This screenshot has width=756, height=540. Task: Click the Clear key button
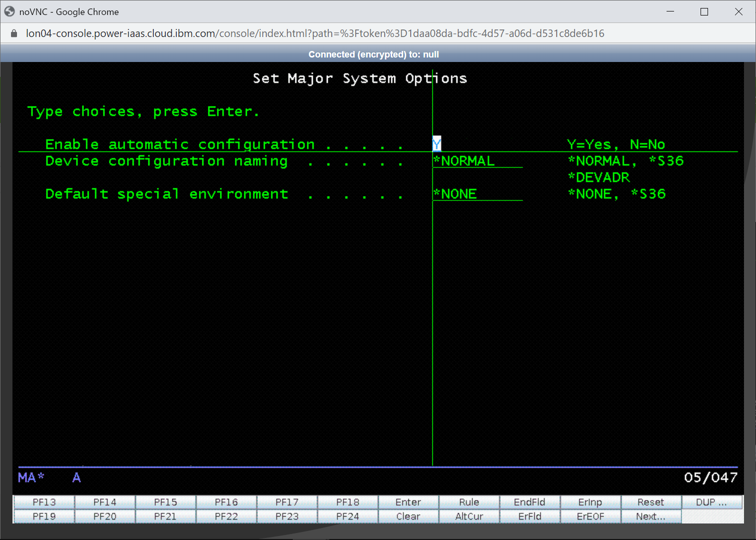(408, 516)
